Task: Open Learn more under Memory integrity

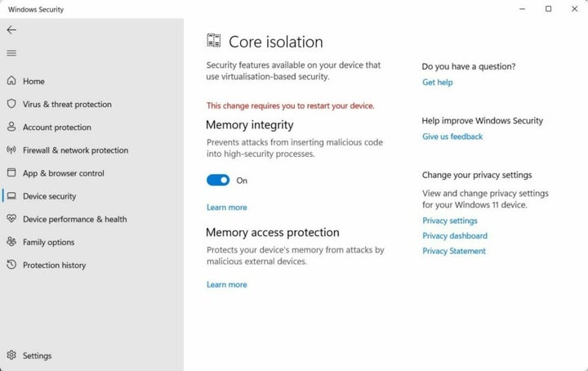Action: (x=226, y=208)
